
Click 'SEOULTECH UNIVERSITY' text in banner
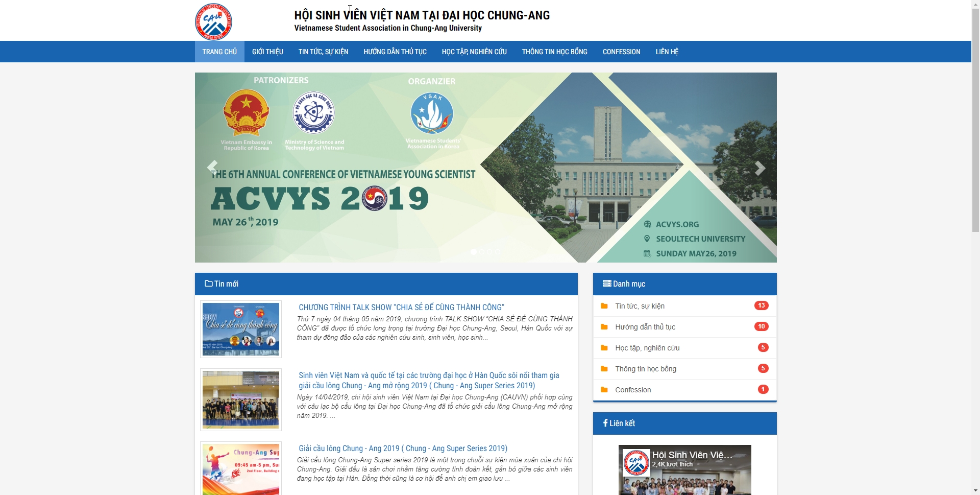(x=701, y=239)
